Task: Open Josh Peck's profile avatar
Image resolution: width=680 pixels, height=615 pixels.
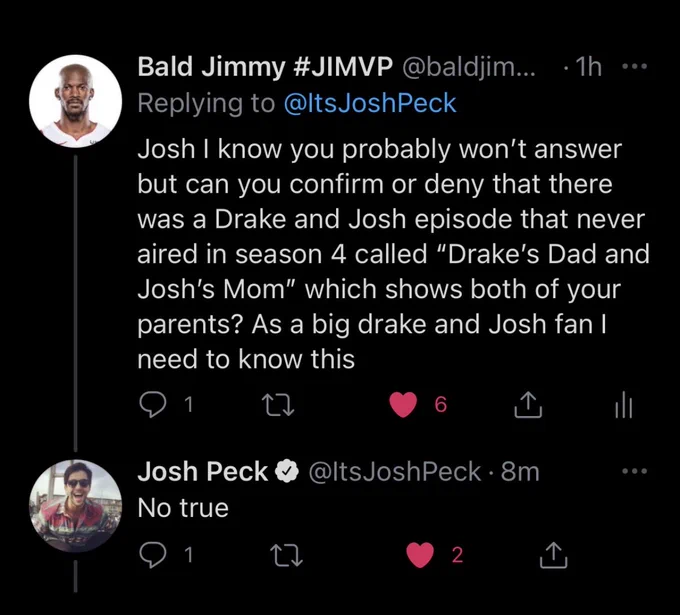Action: point(75,506)
